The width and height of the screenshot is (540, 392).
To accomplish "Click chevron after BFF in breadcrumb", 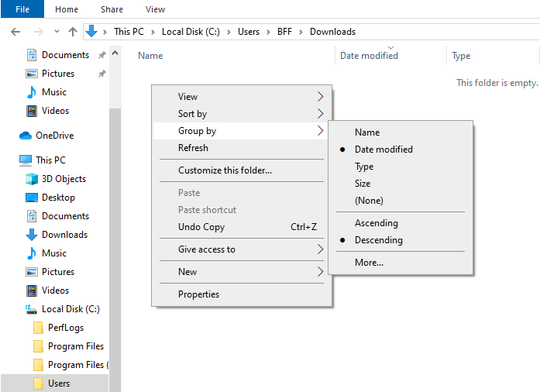I will 301,32.
